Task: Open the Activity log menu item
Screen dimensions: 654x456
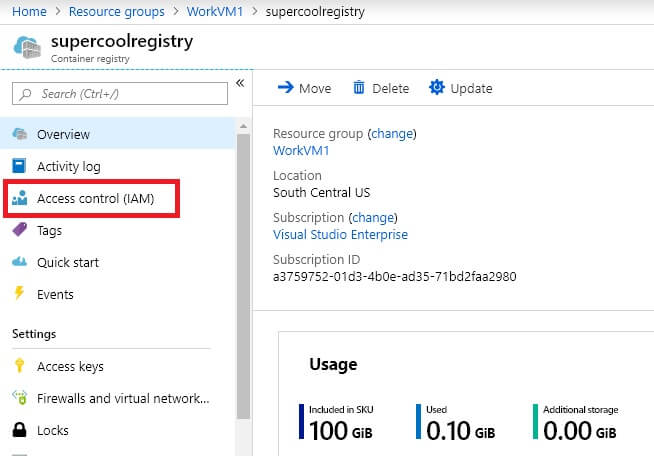Action: click(x=118, y=166)
